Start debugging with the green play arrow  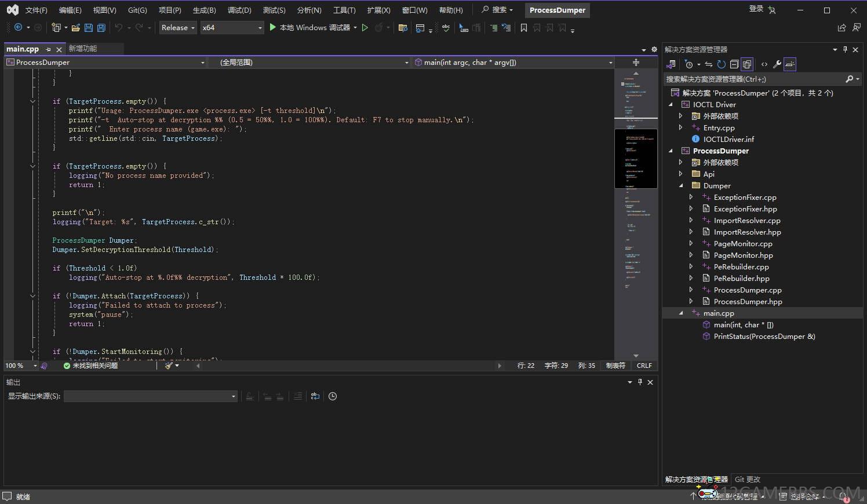(x=273, y=27)
